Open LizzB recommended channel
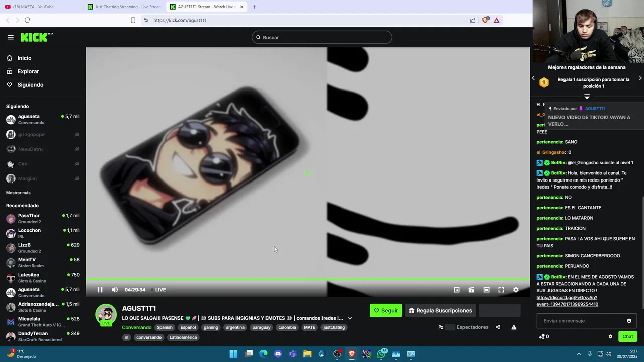The image size is (644, 362). click(x=43, y=248)
